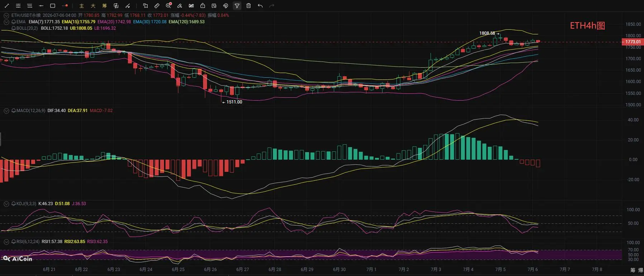Delete drawings using trash can icon

(249, 6)
